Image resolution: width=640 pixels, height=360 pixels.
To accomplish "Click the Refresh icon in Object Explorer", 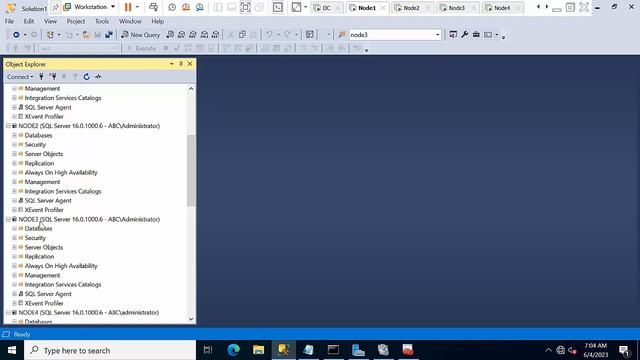I will tap(87, 77).
